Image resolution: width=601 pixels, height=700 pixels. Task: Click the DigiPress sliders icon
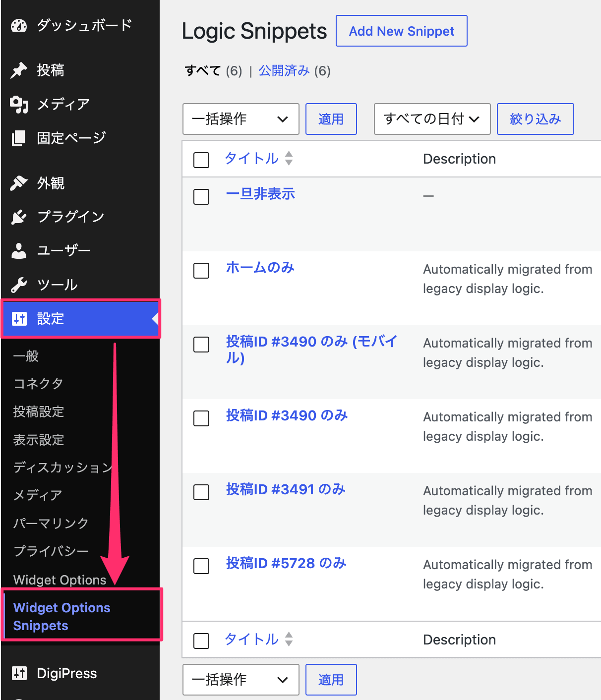coord(19,673)
